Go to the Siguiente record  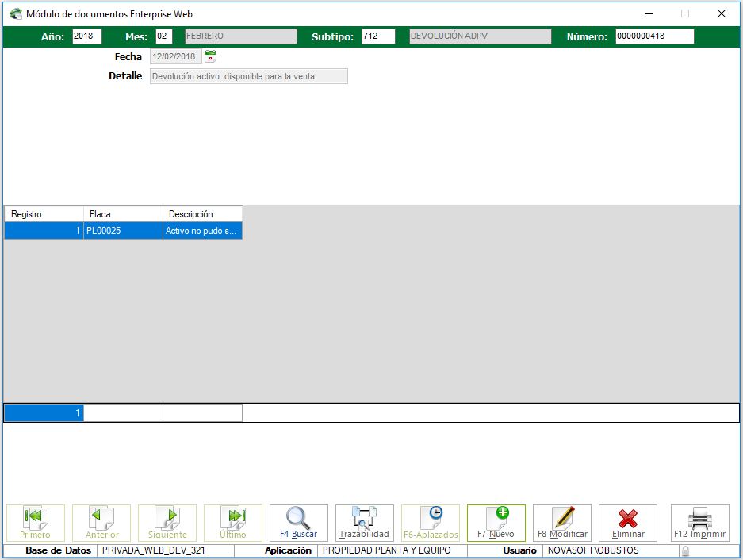[x=167, y=523]
